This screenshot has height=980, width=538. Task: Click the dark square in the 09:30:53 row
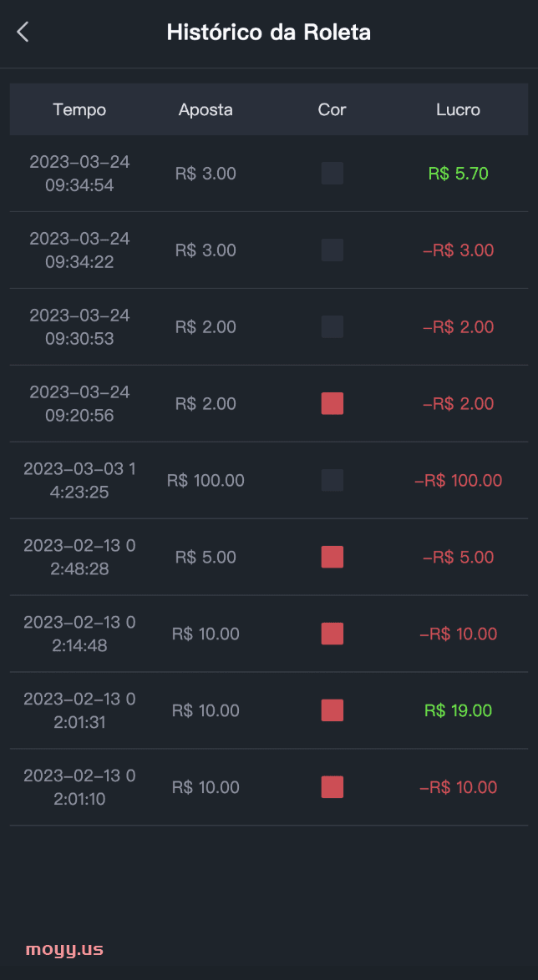tap(332, 327)
